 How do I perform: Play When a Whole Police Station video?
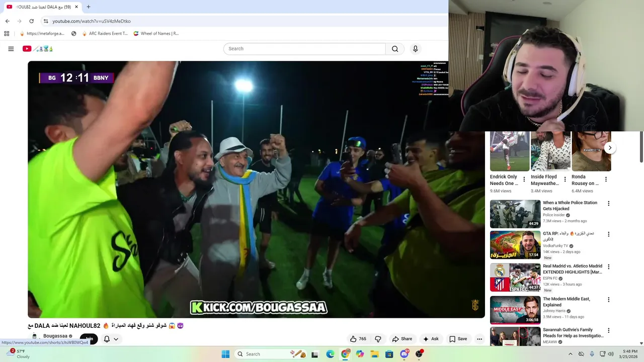[515, 214]
